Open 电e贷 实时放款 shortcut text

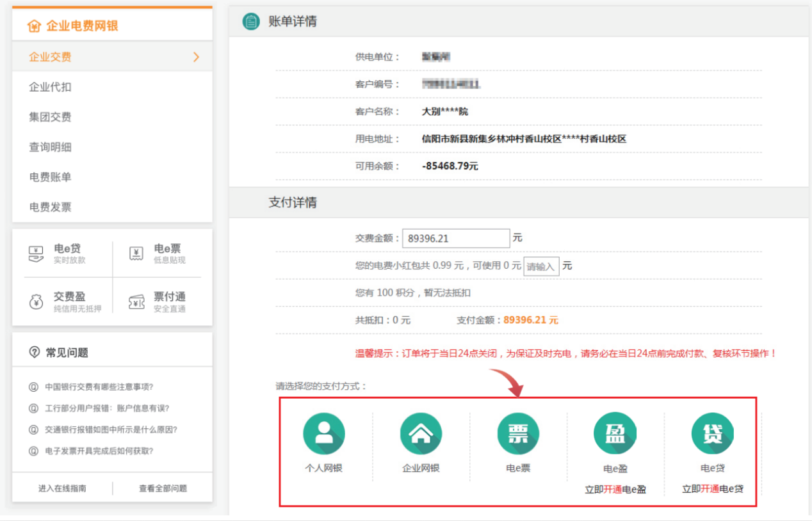(x=69, y=253)
